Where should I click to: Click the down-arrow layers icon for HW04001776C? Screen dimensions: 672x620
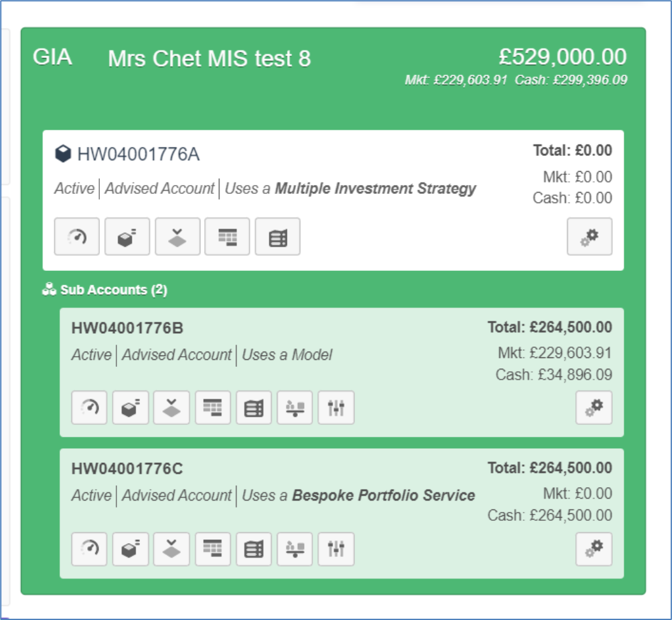tap(171, 549)
